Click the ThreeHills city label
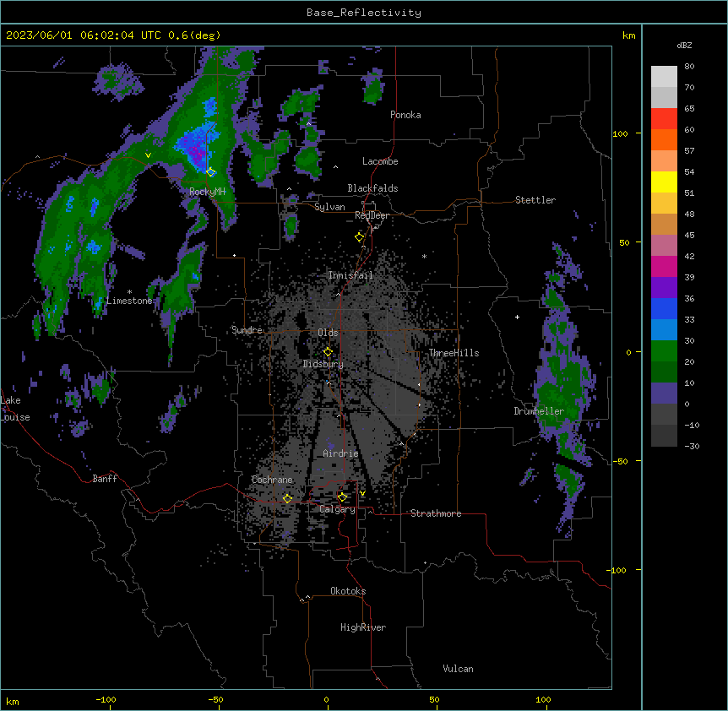 coord(454,353)
